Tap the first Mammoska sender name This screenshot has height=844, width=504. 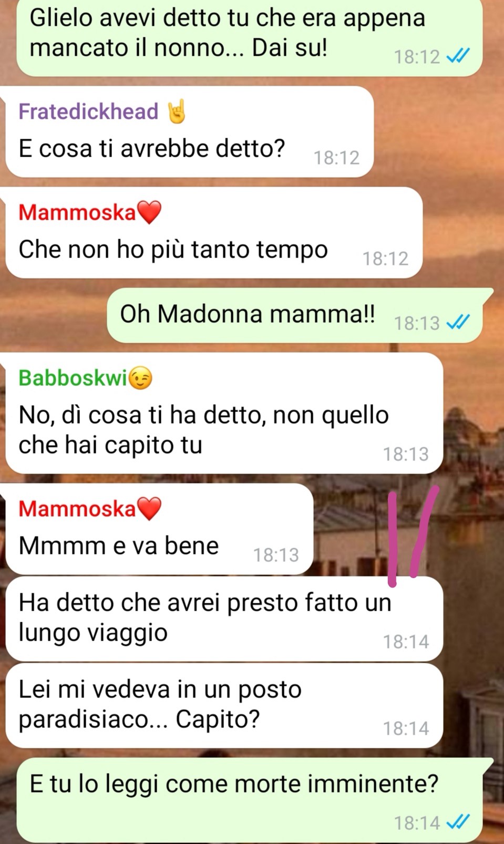[77, 212]
